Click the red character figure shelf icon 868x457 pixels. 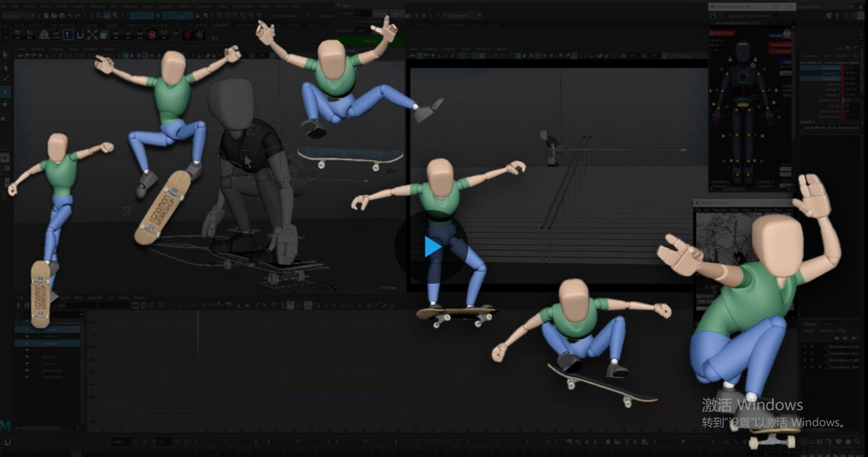(x=187, y=35)
